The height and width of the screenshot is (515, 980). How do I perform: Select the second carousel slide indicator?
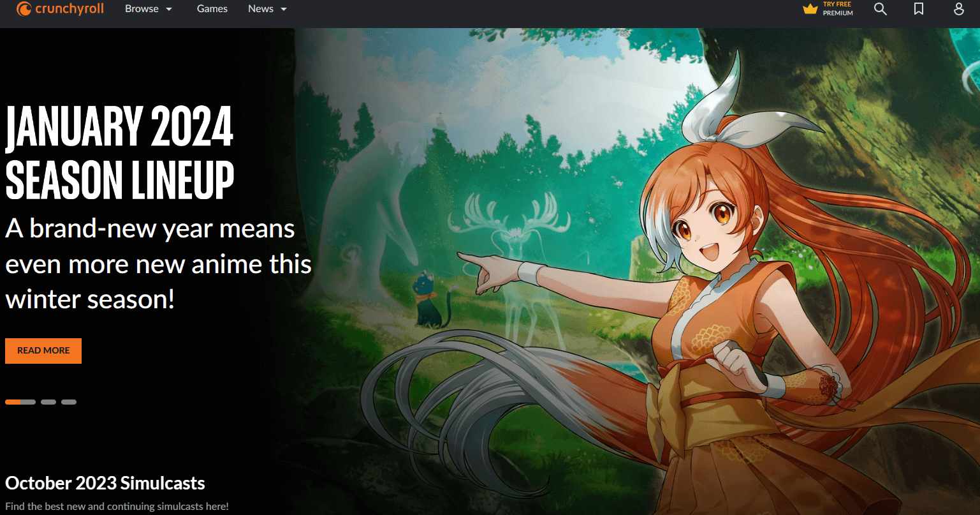48,402
